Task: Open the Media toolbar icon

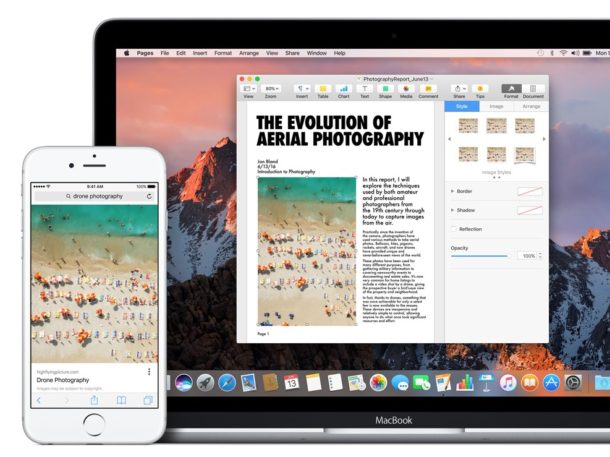Action: click(406, 89)
